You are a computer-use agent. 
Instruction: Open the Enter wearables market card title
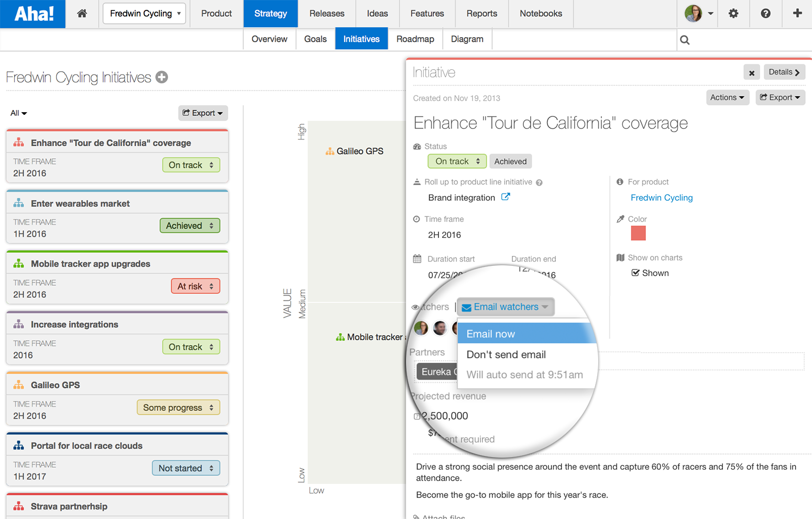(80, 203)
